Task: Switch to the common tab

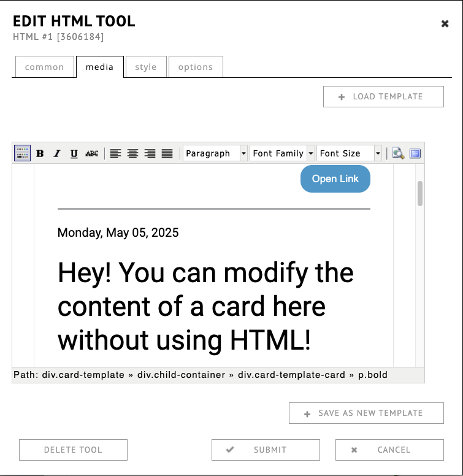Action: pos(44,67)
